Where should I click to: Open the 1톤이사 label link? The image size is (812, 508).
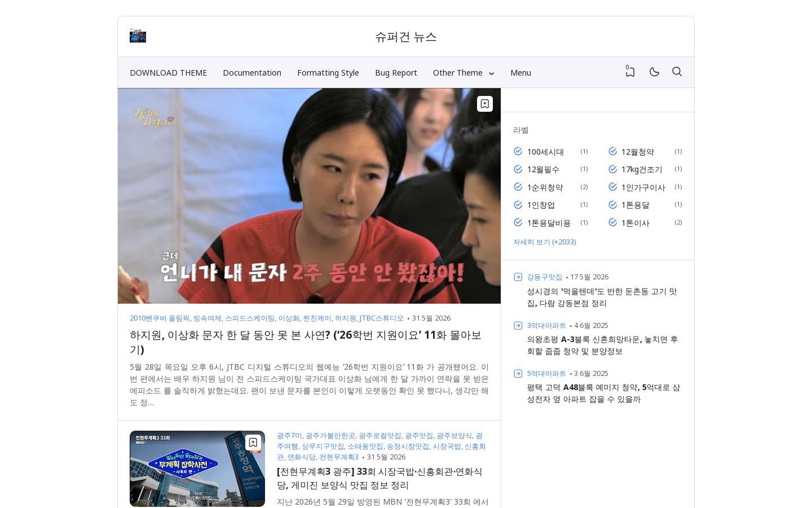pyautogui.click(x=636, y=223)
